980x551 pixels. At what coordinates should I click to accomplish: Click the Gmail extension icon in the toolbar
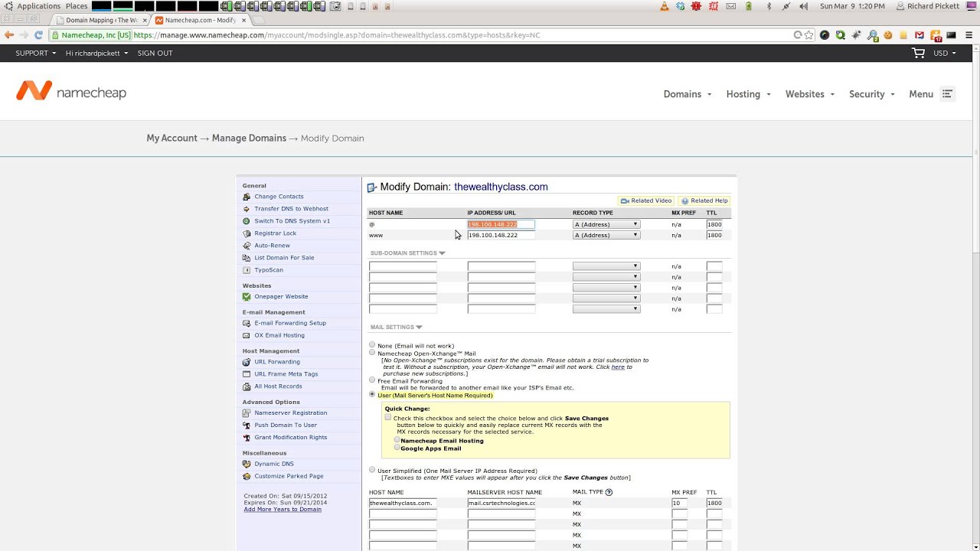point(920,34)
